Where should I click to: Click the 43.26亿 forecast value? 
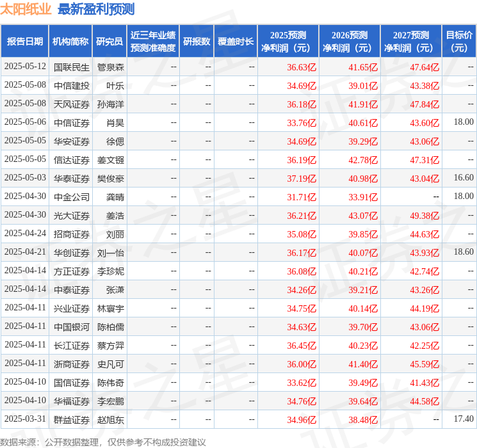pyautogui.click(x=424, y=290)
